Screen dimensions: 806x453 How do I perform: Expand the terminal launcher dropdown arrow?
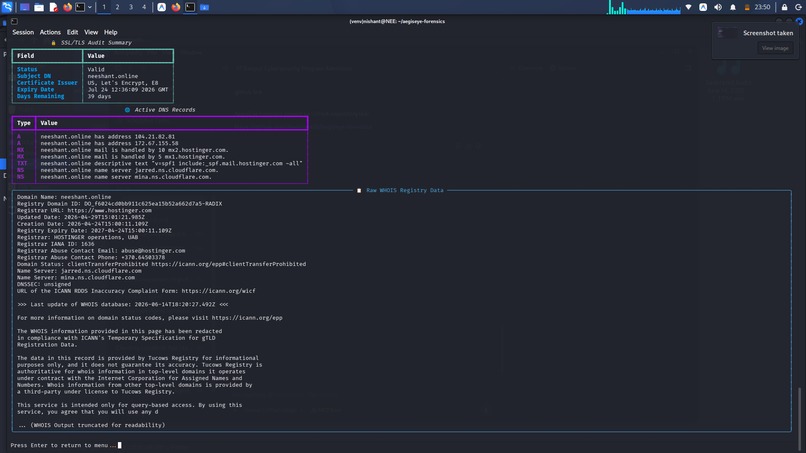tap(89, 7)
